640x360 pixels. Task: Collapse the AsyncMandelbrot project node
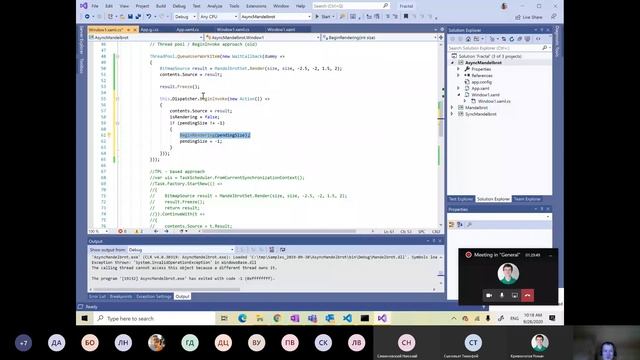[452, 63]
